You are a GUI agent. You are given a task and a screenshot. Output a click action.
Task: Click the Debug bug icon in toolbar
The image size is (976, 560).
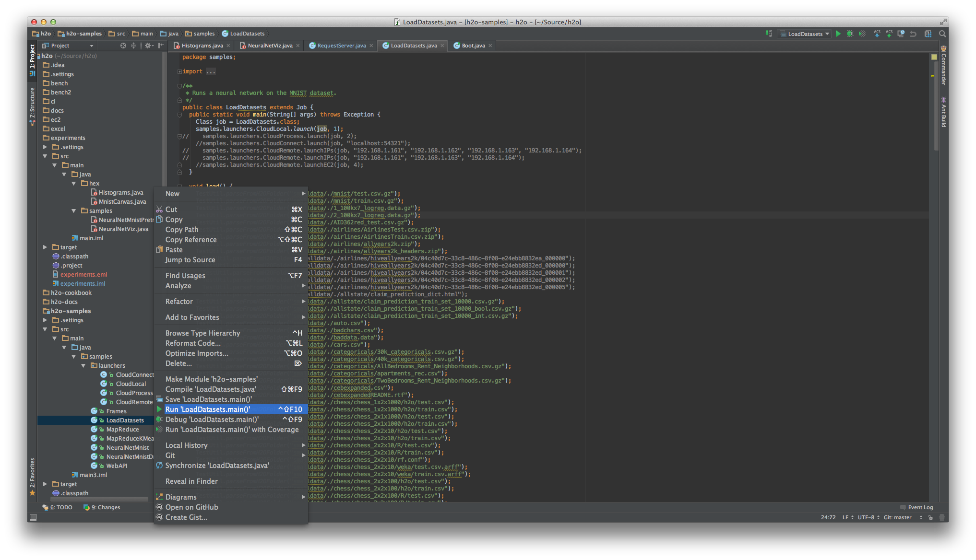click(x=850, y=34)
